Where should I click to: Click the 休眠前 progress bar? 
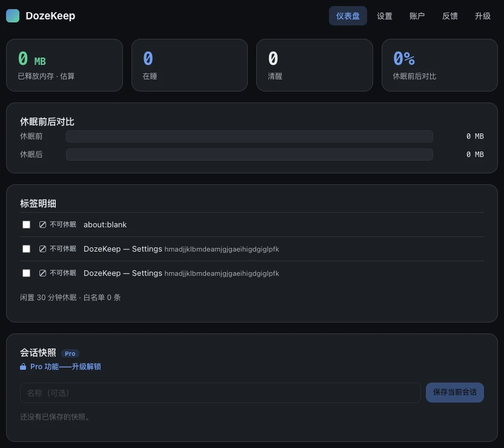click(x=250, y=136)
